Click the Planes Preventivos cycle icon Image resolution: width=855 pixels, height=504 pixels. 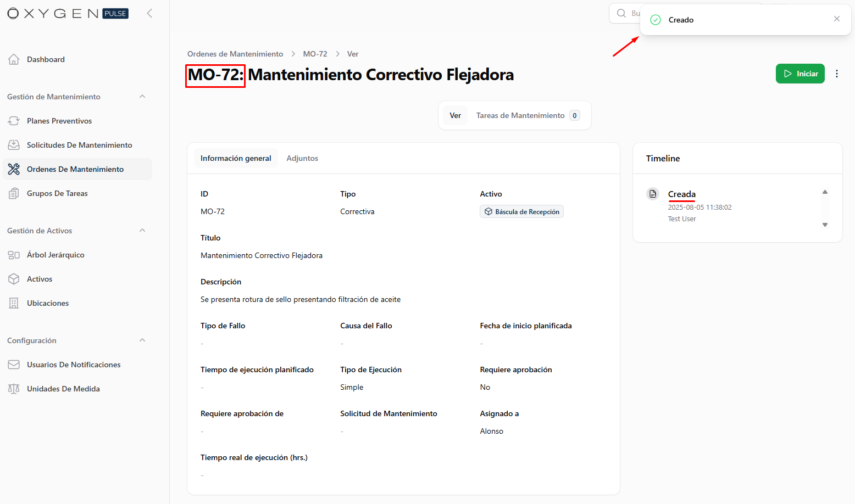coord(14,121)
